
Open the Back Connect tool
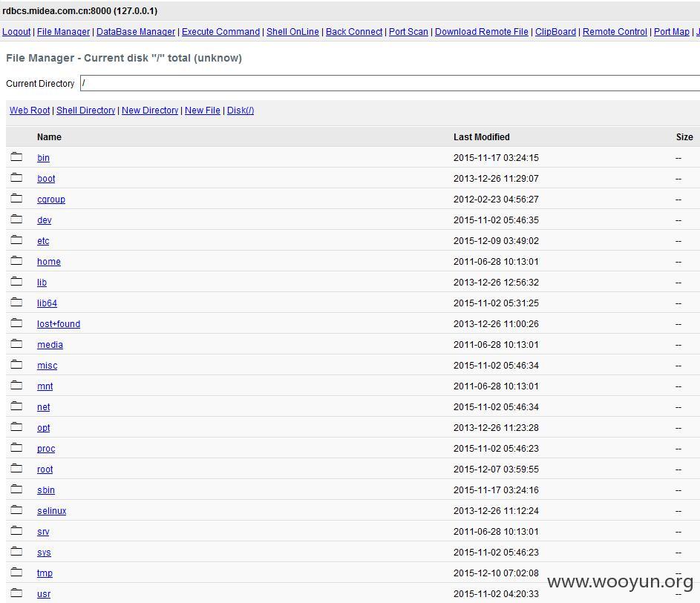point(354,32)
